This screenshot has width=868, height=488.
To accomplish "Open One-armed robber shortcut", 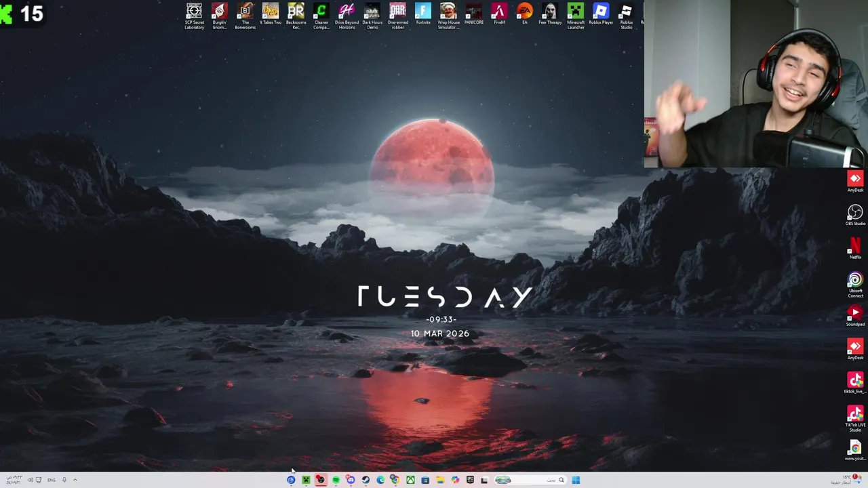I will click(x=397, y=16).
